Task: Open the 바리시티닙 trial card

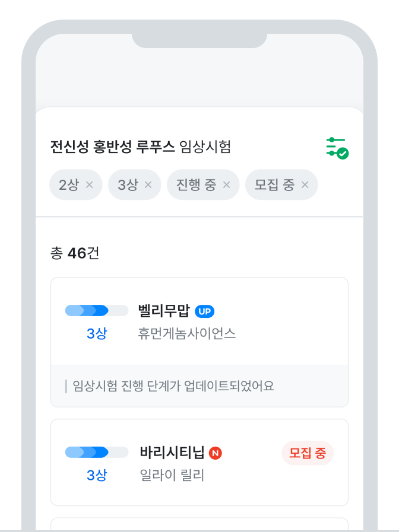Action: (199, 462)
